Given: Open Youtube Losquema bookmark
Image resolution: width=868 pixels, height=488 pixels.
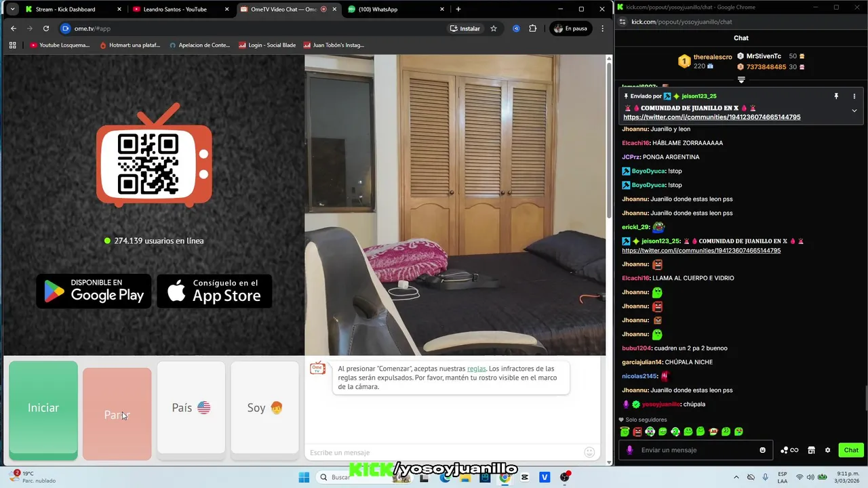Looking at the screenshot, I should [60, 45].
